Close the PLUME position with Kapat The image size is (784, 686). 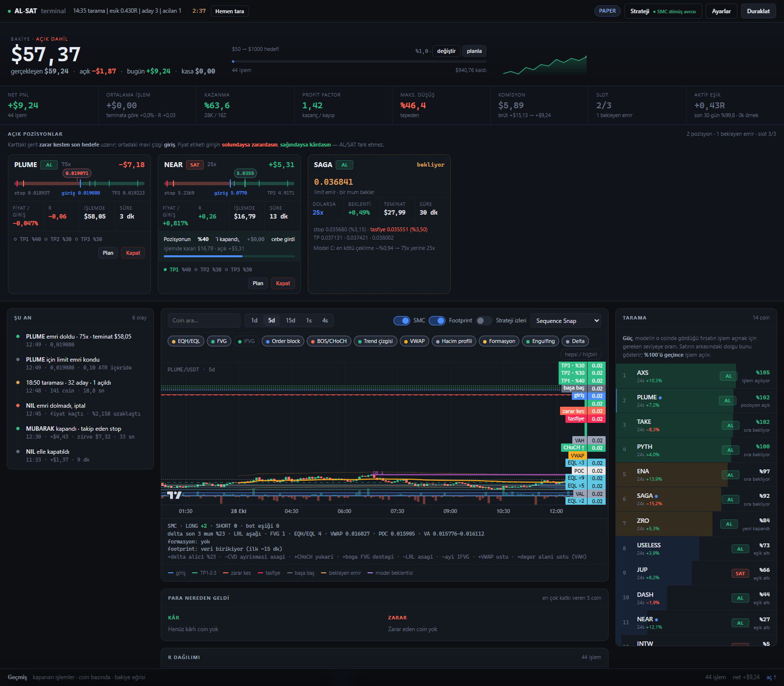pyautogui.click(x=133, y=253)
